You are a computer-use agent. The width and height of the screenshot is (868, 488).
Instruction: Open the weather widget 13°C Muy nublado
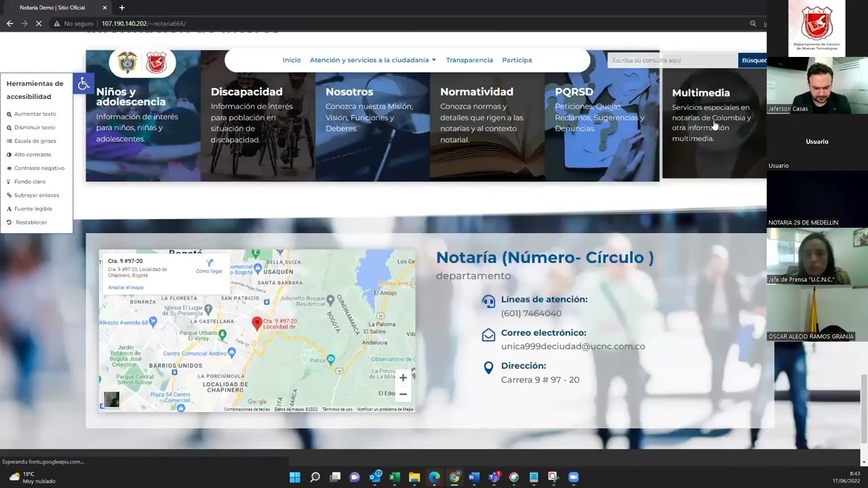pos(33,477)
